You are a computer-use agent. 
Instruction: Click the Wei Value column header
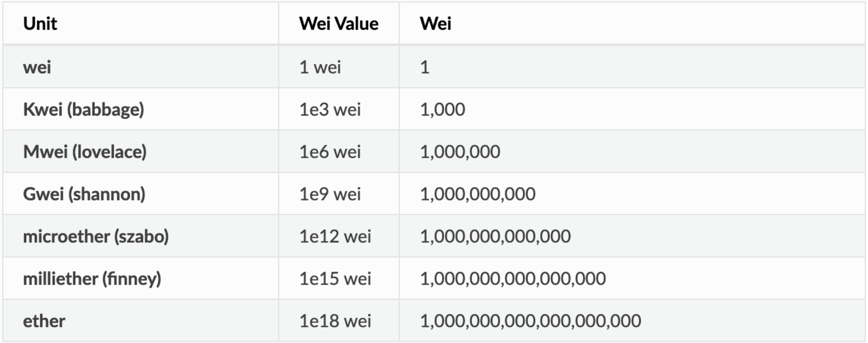point(338,24)
